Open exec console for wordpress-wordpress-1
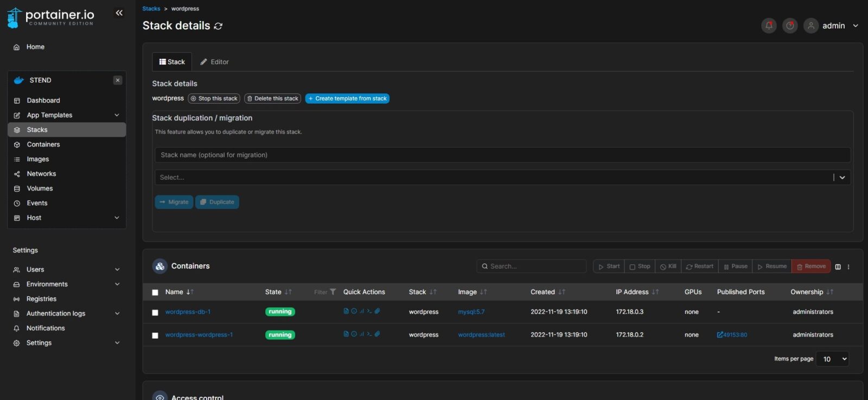Viewport: 868px width, 400px height. [369, 334]
